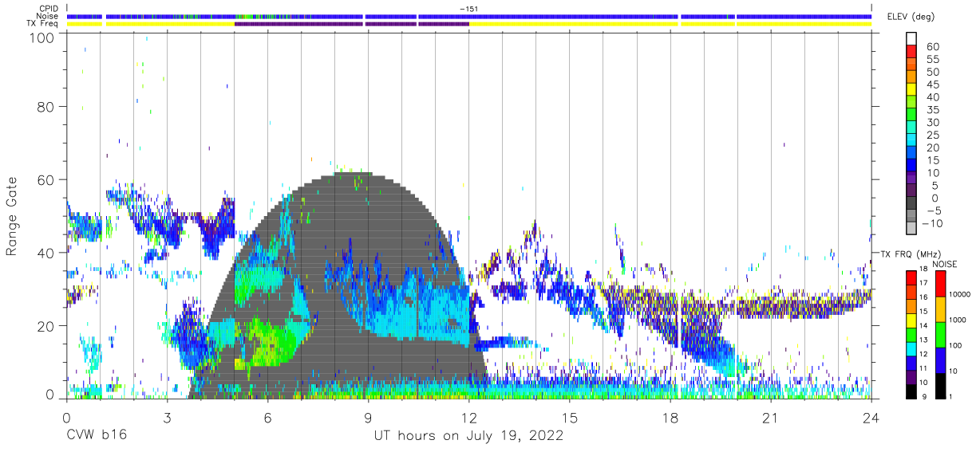Click the 9 hour tick on time axis
Viewport: 980px width, 452px height.
tap(368, 417)
